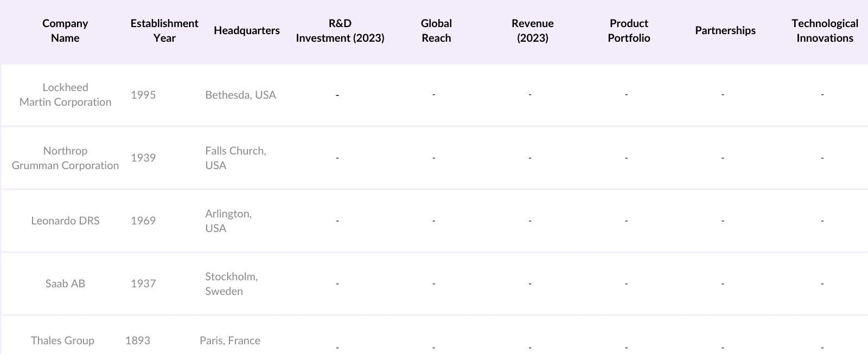Click the Company Name column header
Viewport: 868px width, 354px height.
[x=65, y=31]
